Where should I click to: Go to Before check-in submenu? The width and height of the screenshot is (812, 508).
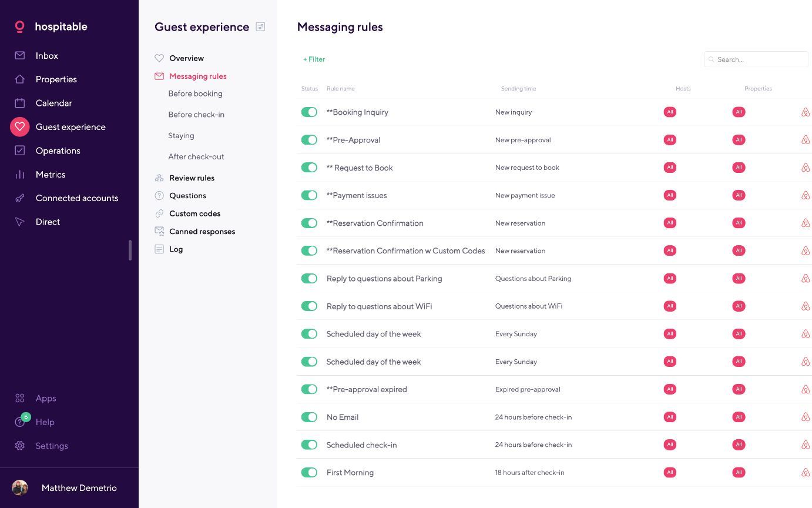click(x=196, y=115)
